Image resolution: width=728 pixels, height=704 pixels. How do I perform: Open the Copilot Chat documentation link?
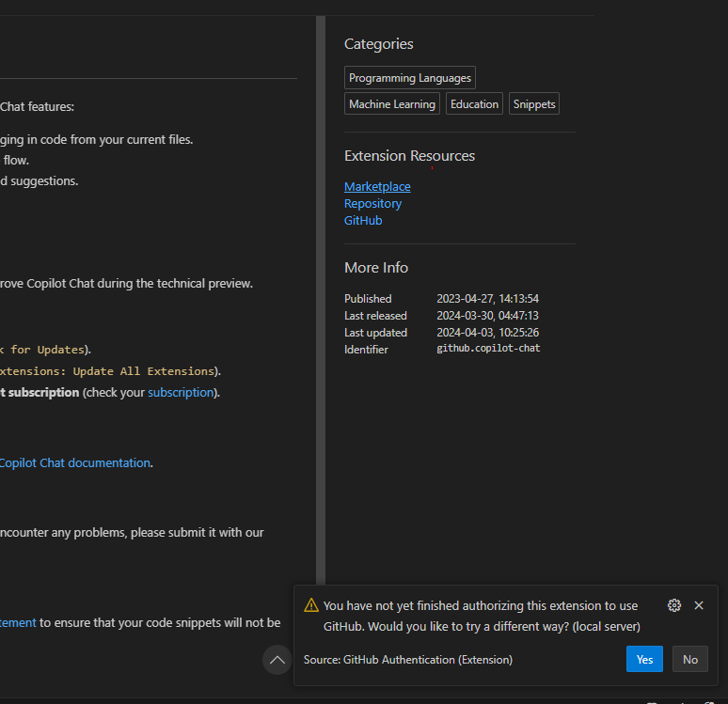75,462
